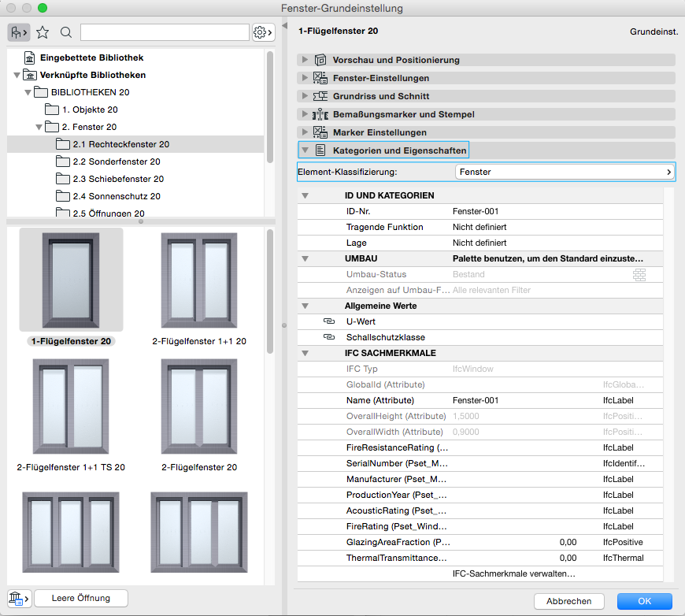Click the library manager icon at bottom left
The height and width of the screenshot is (616, 685).
click(19, 598)
